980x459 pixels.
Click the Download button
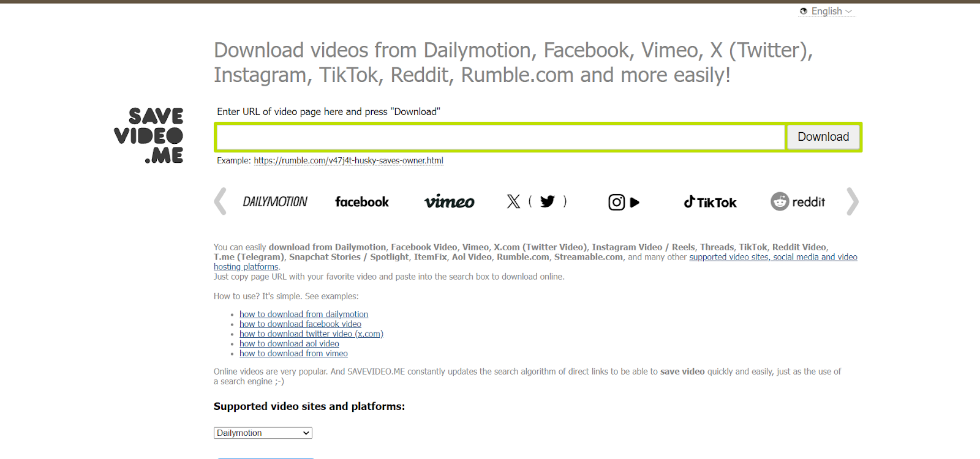pyautogui.click(x=823, y=137)
